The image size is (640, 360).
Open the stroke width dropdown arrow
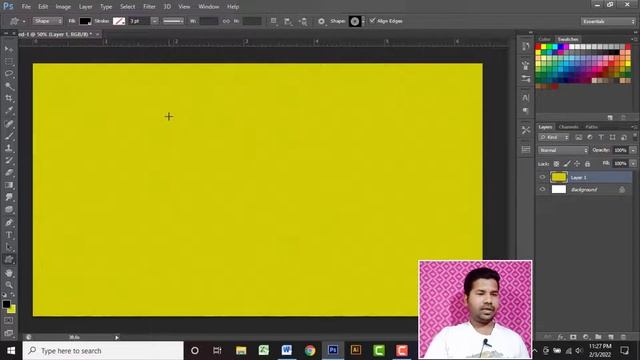(155, 21)
